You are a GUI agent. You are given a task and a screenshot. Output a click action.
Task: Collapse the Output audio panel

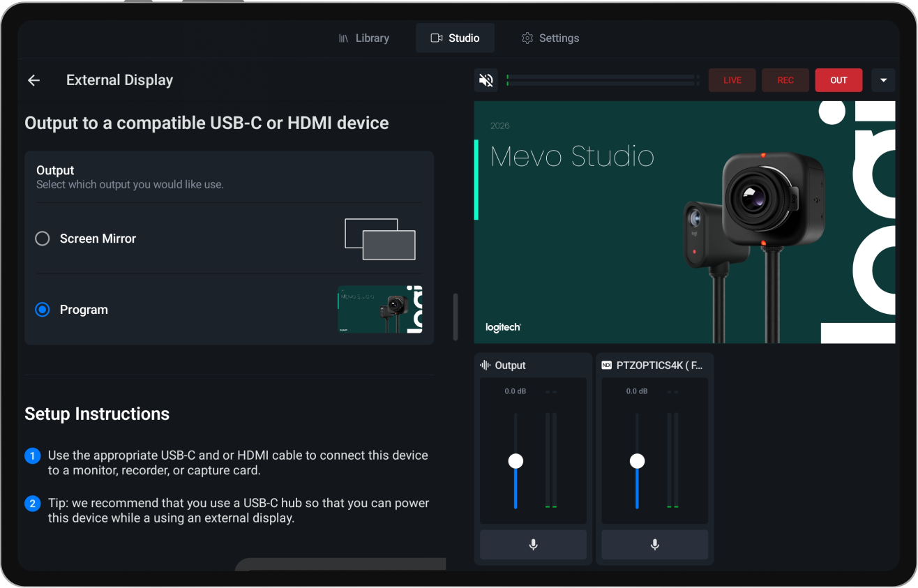point(510,365)
